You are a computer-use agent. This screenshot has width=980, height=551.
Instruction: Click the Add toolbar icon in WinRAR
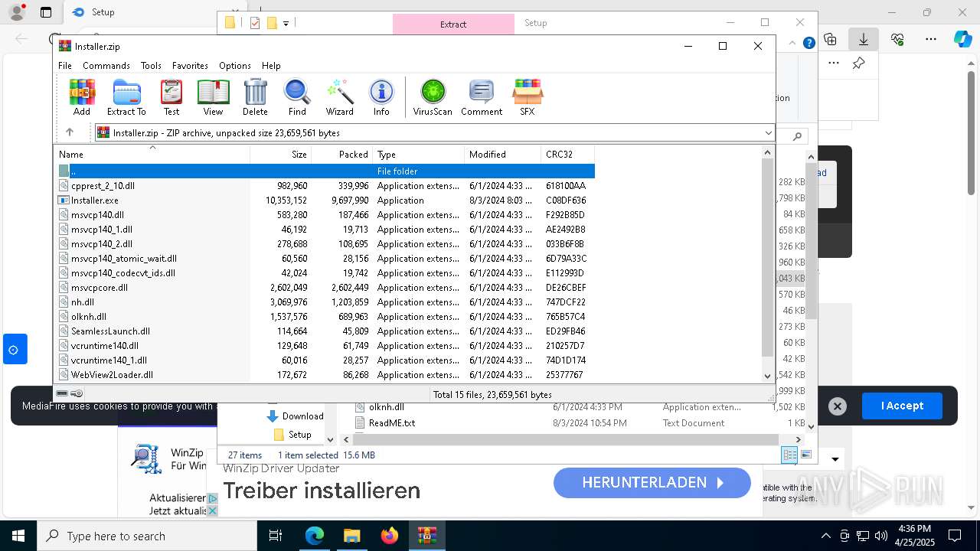point(82,97)
